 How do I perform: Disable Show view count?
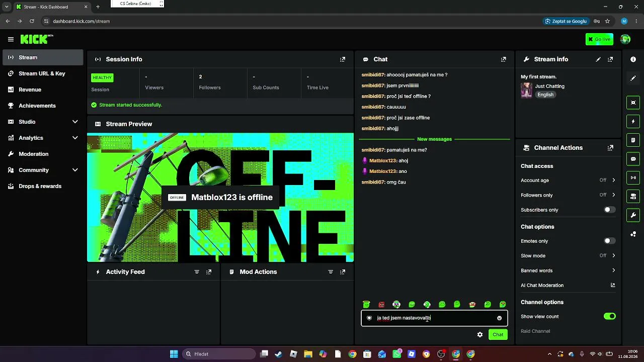(x=609, y=316)
